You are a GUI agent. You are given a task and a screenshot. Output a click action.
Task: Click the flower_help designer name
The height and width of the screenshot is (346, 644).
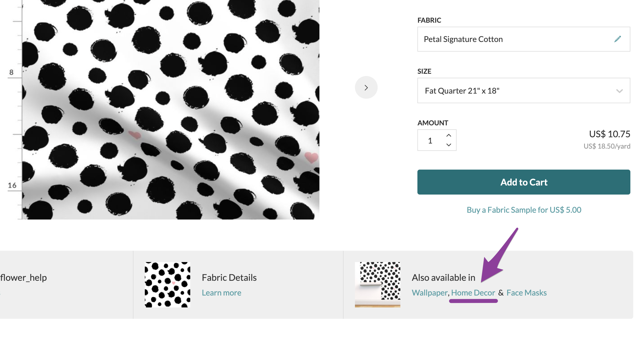point(24,277)
